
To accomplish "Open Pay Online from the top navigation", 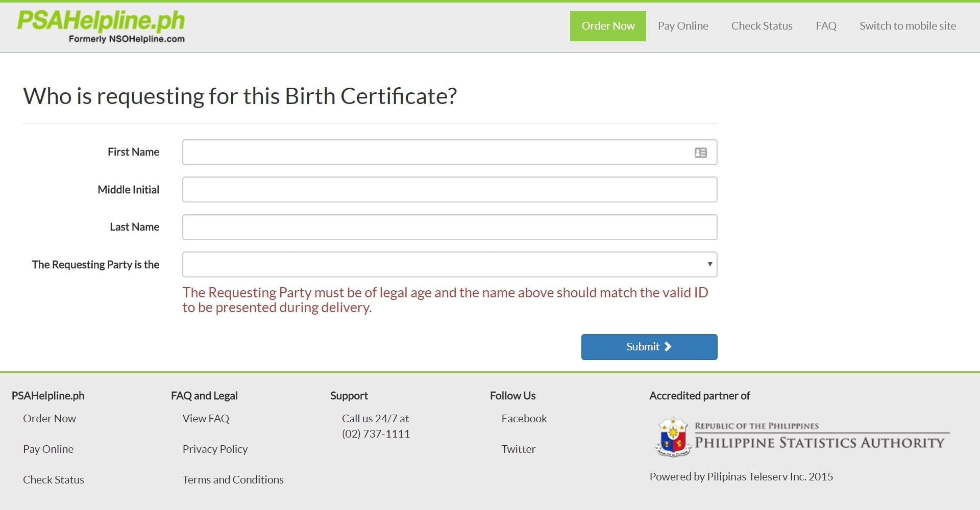I will pyautogui.click(x=683, y=26).
